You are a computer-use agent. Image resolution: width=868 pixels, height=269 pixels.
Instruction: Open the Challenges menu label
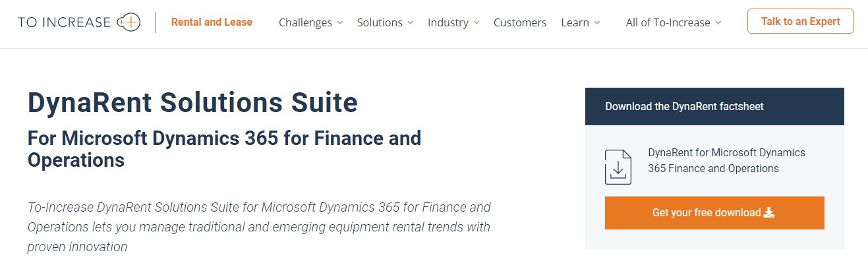[x=305, y=22]
